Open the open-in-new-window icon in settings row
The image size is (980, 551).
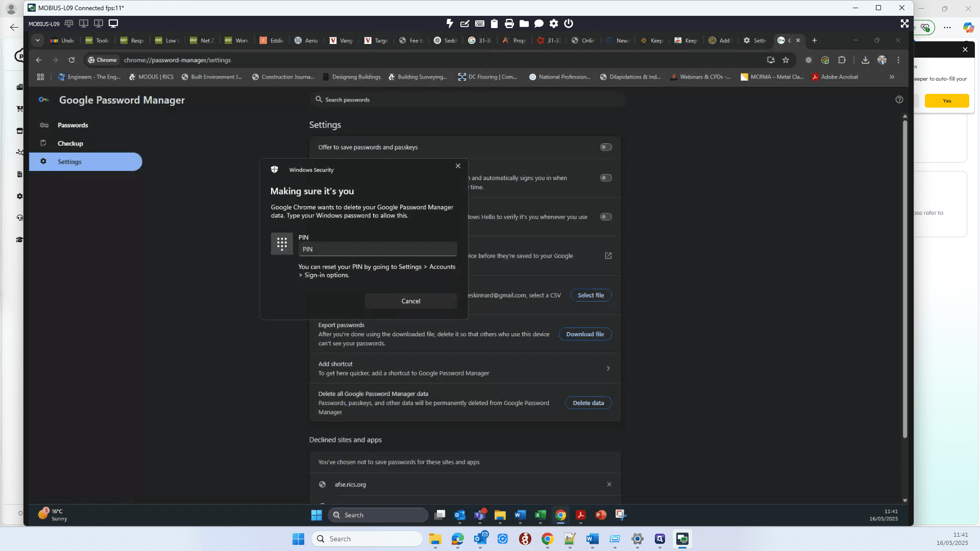[608, 256]
